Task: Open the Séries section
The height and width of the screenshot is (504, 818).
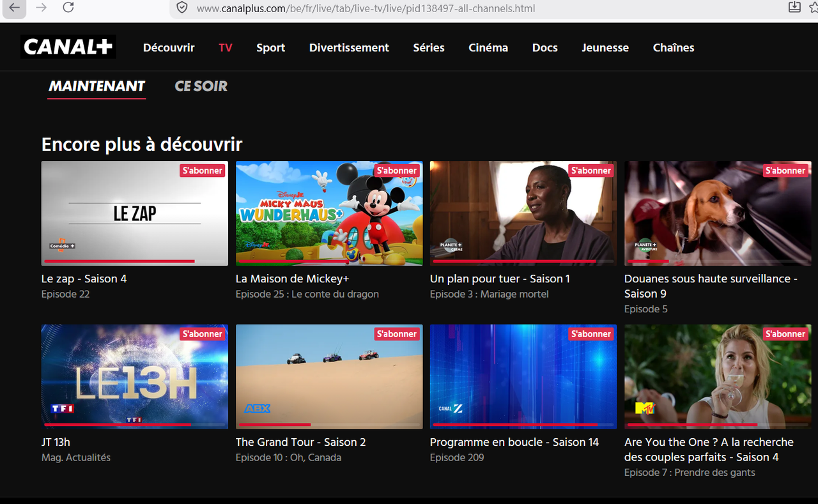Action: [x=429, y=47]
